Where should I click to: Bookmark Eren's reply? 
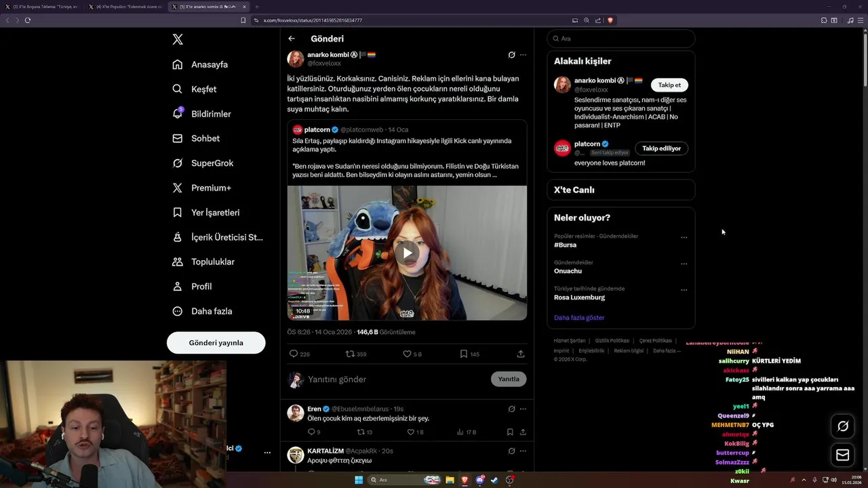click(x=510, y=432)
